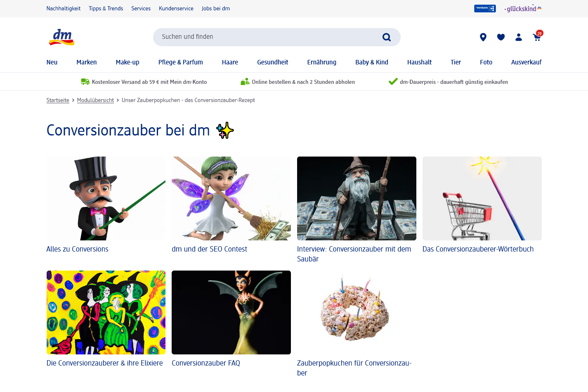The height and width of the screenshot is (392, 588).
Task: Click the top hat magician thumbnail
Action: (x=106, y=198)
